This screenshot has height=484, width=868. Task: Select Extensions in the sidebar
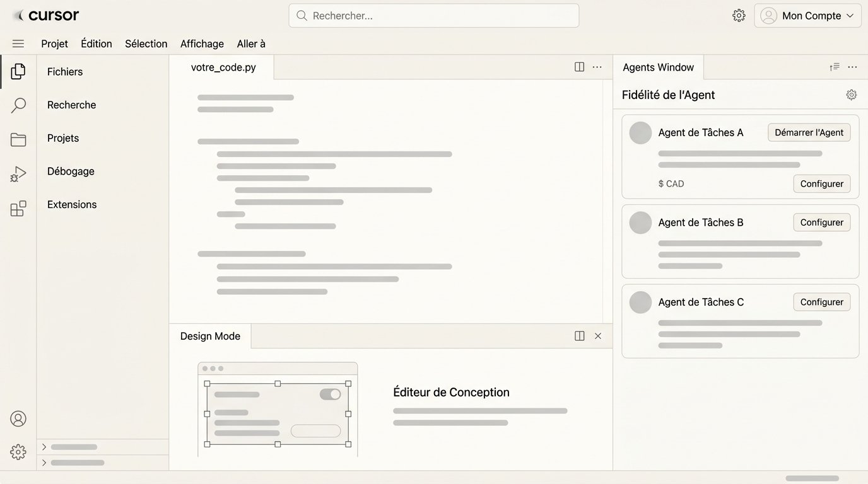(72, 204)
